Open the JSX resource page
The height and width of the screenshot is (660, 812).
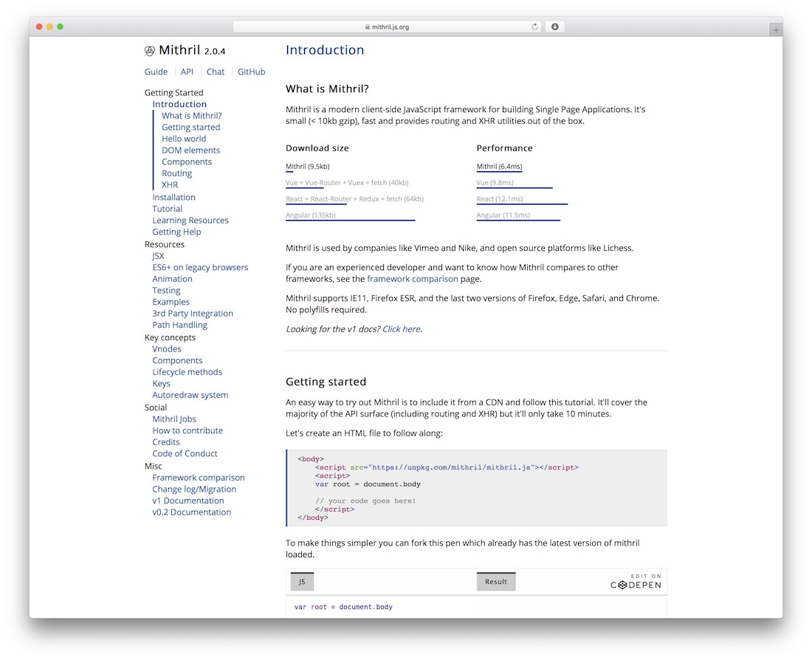[x=158, y=256]
